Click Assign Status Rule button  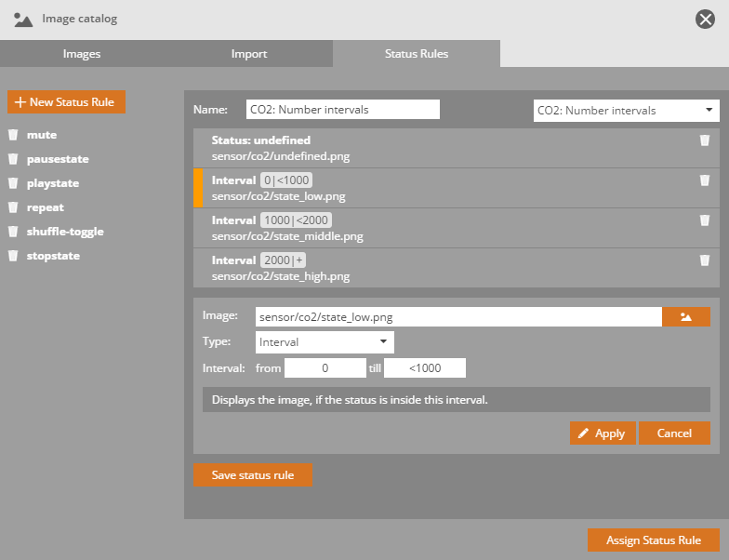(x=655, y=540)
